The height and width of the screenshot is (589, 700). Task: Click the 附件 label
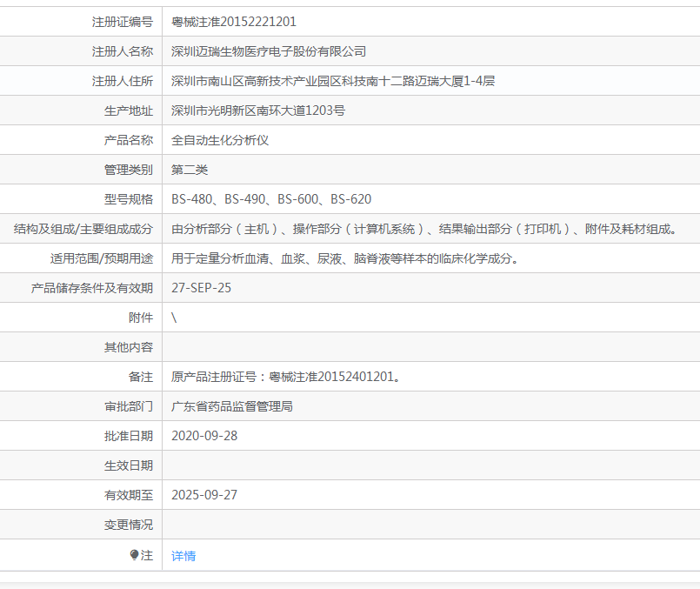[141, 318]
